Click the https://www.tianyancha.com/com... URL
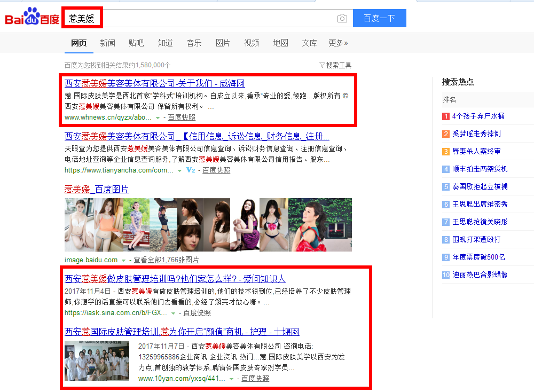Image resolution: width=534 pixels, height=392 pixels. pos(119,170)
